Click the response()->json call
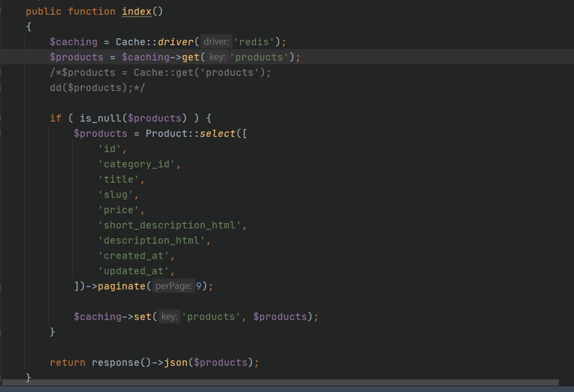574x392 pixels. pos(140,363)
